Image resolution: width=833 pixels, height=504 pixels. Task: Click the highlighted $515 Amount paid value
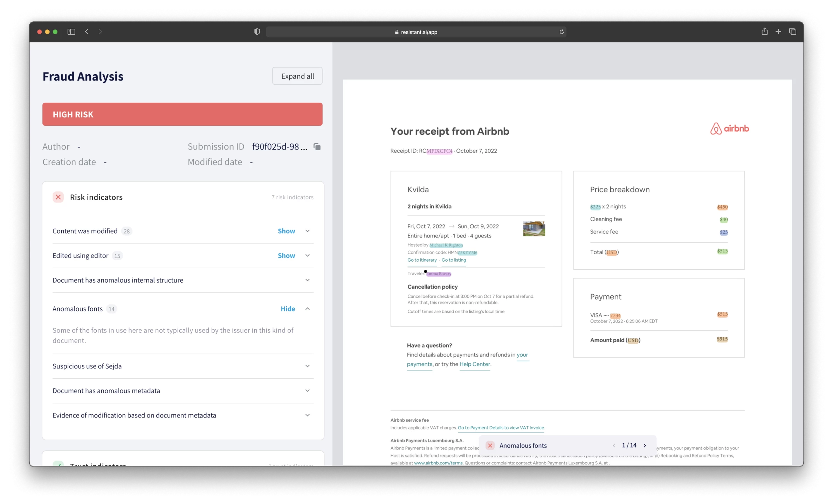tap(722, 339)
